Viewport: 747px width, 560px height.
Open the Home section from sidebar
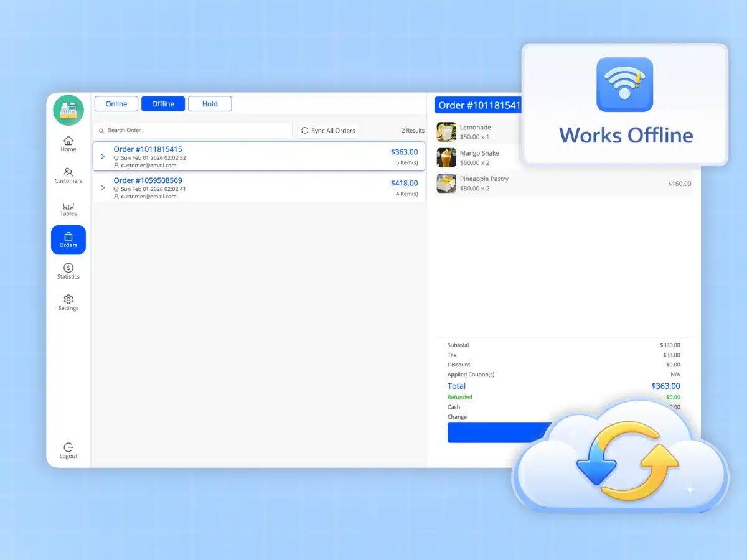tap(68, 144)
